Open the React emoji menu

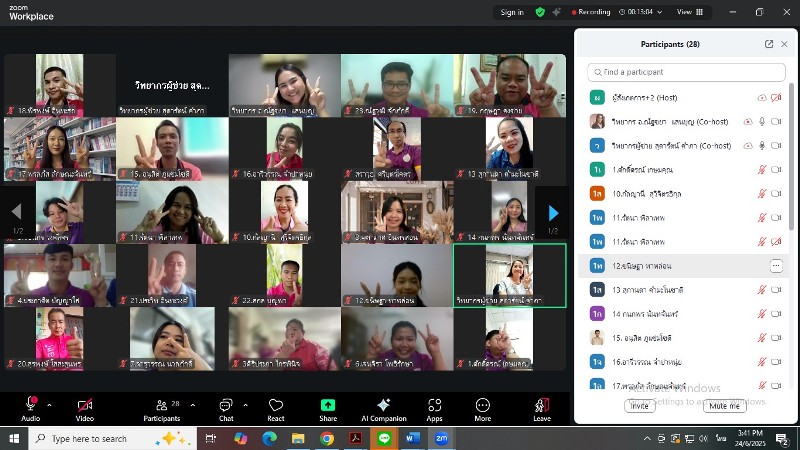point(276,409)
